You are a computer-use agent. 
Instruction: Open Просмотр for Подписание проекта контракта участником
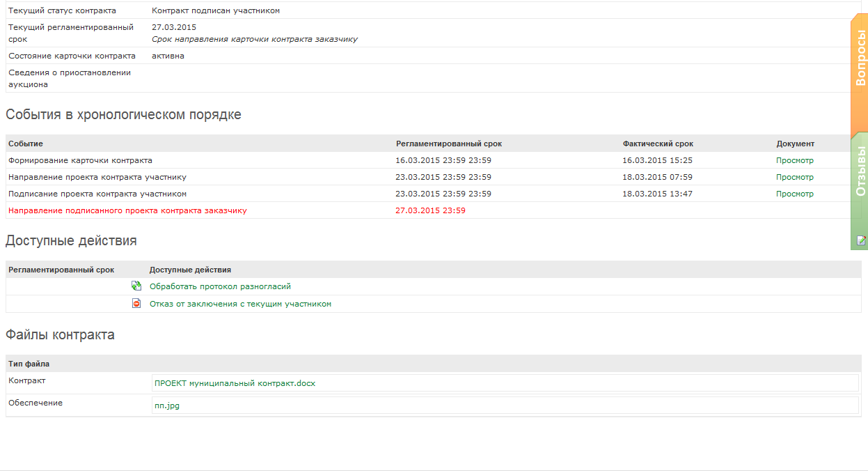(794, 194)
